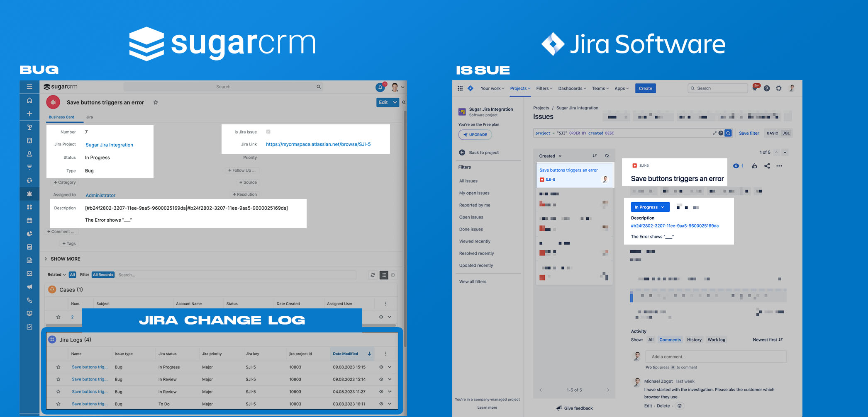Favorite the bug with the star icon
The width and height of the screenshot is (868, 417).
(156, 102)
